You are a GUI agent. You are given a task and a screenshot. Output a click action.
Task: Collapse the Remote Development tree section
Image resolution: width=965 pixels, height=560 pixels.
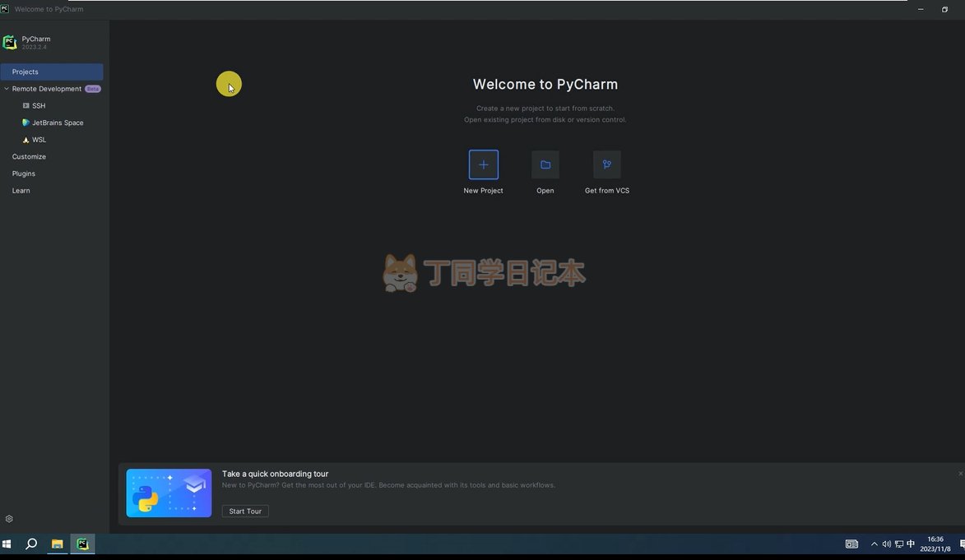pyautogui.click(x=7, y=89)
